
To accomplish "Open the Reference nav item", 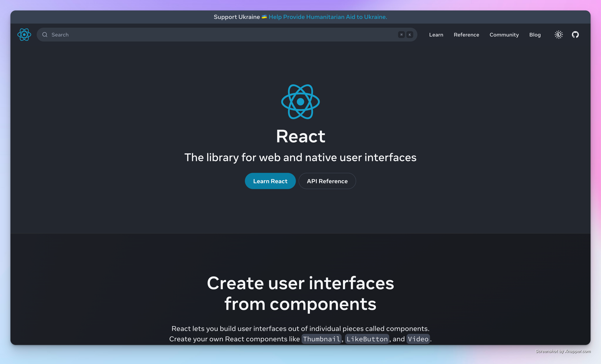I will [466, 35].
